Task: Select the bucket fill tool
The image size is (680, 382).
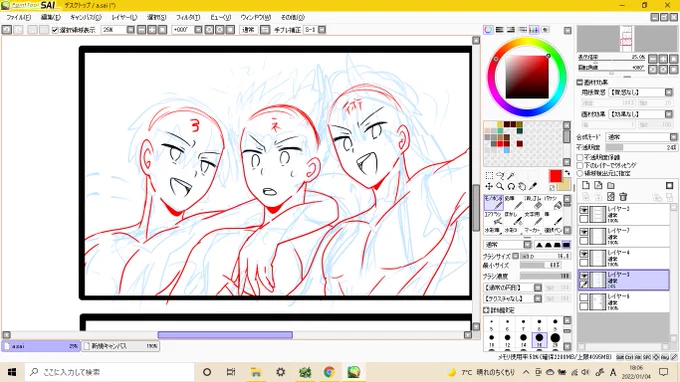Action: [x=553, y=202]
